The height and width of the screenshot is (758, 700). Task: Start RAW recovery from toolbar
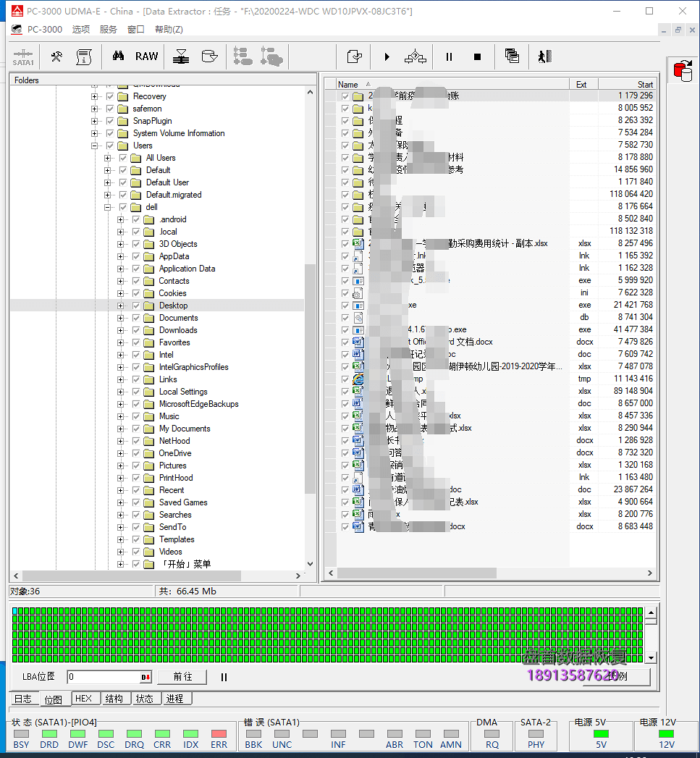[x=146, y=56]
